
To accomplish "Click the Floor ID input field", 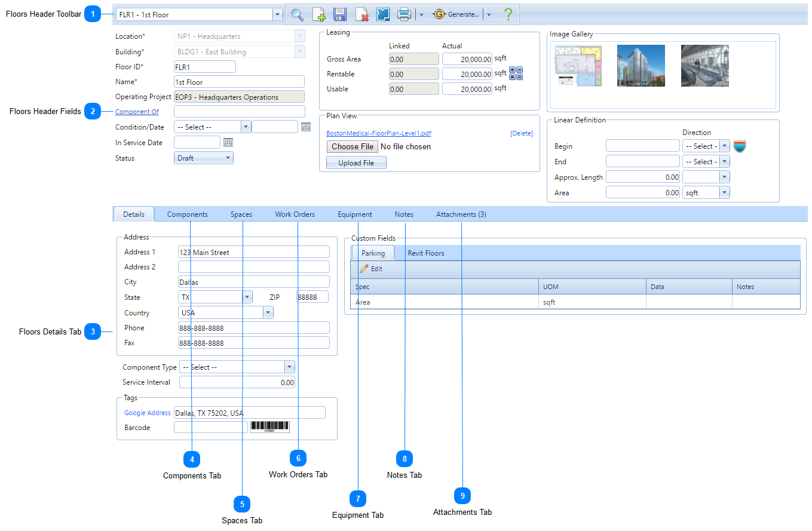I will tap(205, 67).
